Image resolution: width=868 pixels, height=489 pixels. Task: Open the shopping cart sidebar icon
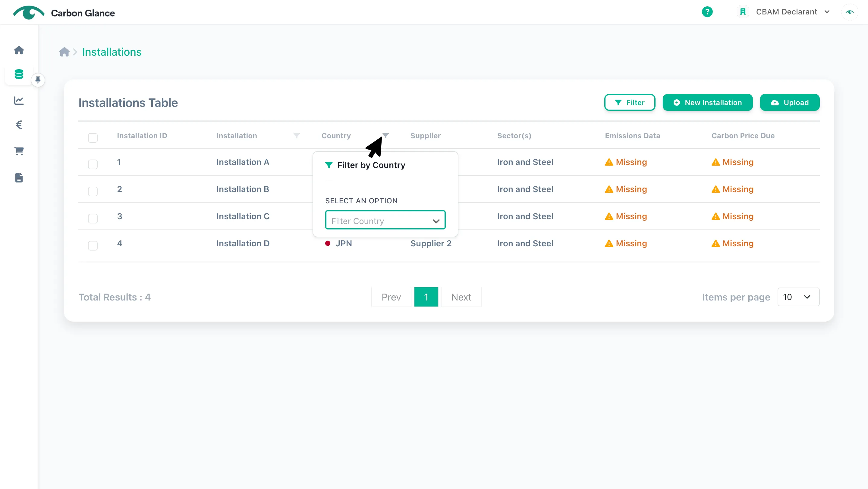coord(19,151)
